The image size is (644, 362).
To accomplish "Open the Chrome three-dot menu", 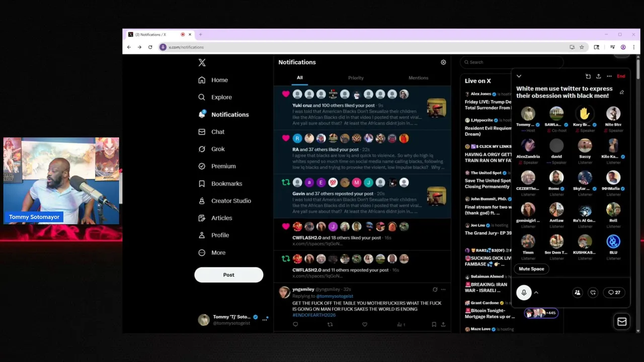I will 633,47.
